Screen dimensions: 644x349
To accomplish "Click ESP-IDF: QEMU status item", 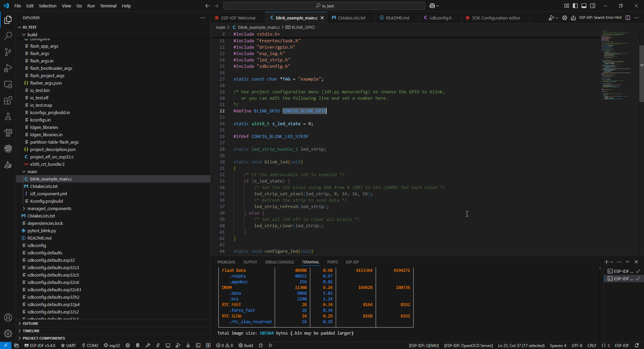I will click(x=424, y=345).
